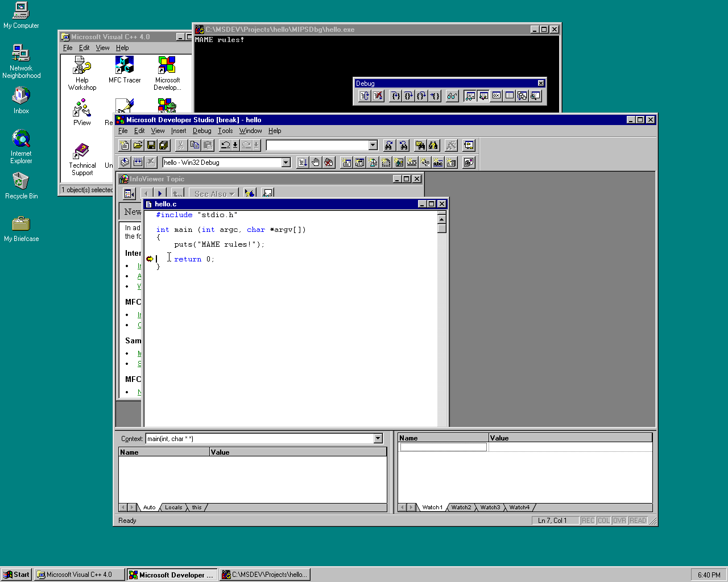Expand the Find combo box dropdown arrow

pos(373,145)
